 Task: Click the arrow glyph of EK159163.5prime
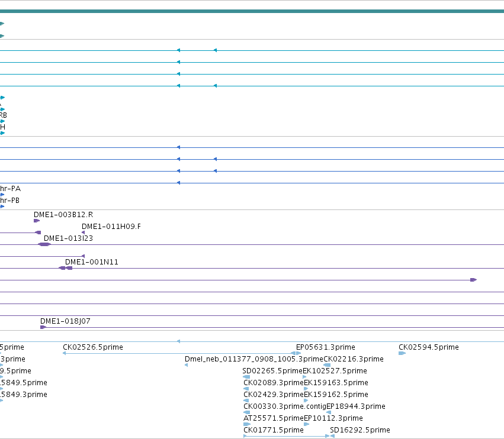tap(306, 389)
